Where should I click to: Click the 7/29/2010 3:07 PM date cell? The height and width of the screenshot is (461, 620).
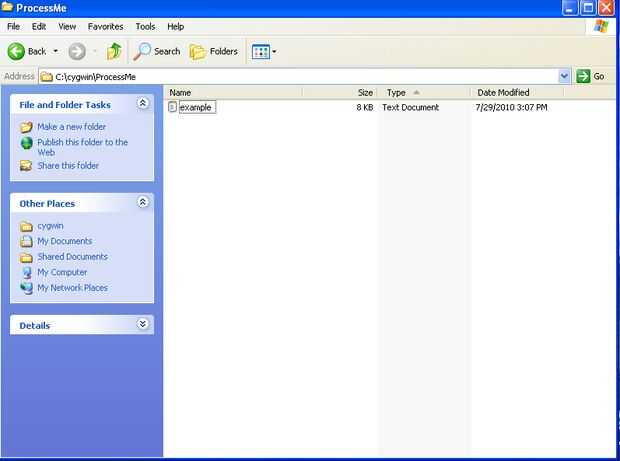[511, 107]
